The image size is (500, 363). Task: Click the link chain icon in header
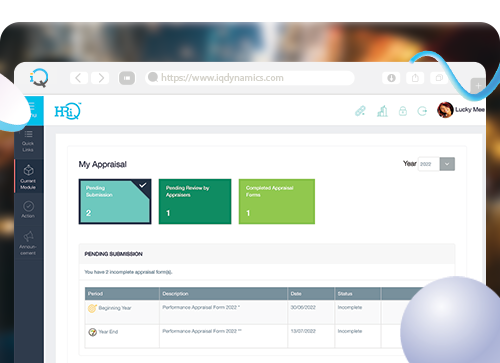click(x=360, y=111)
